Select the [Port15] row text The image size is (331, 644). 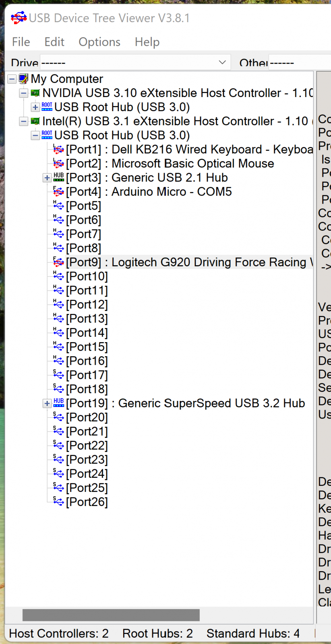coord(87,347)
